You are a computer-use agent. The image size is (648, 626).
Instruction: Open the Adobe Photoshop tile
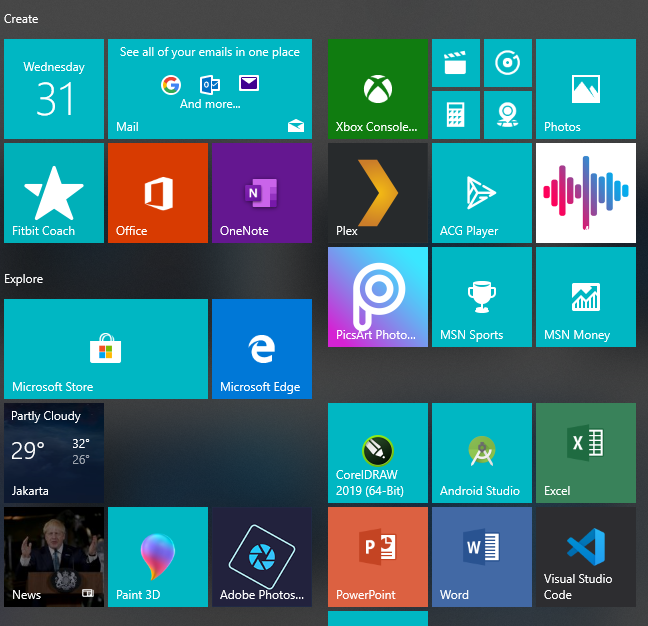[x=262, y=557]
